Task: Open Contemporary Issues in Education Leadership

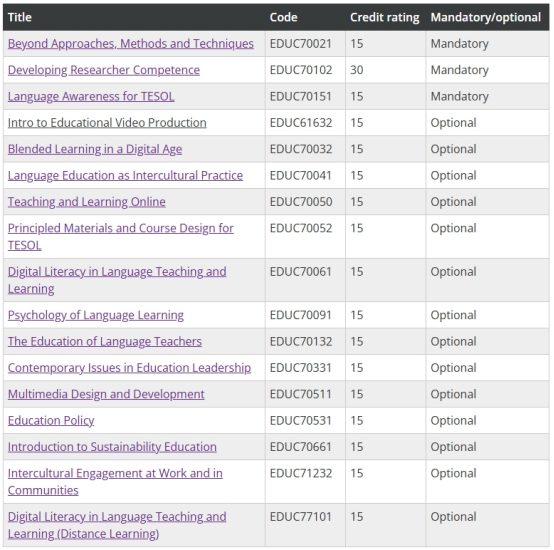Action: [129, 368]
